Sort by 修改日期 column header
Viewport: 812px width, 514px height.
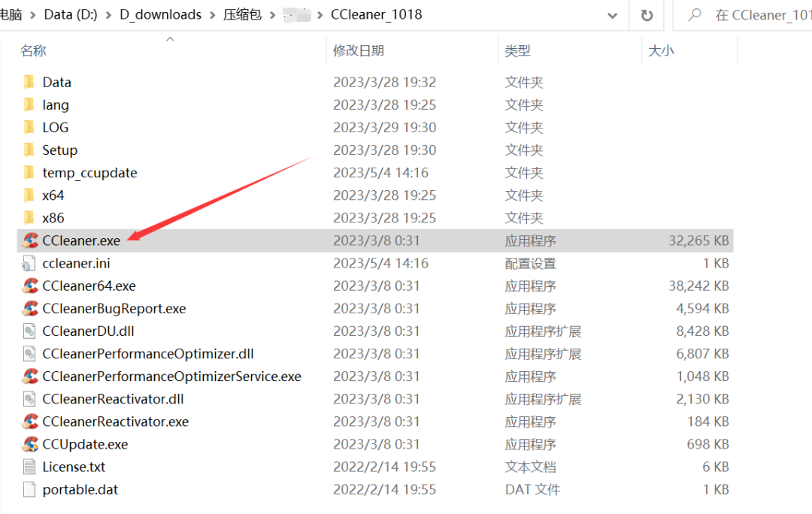[x=359, y=51]
